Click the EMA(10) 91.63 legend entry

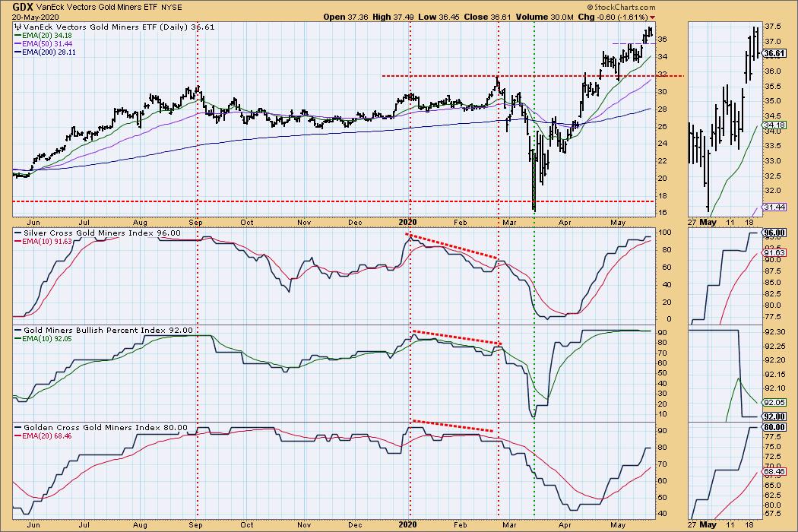43,242
